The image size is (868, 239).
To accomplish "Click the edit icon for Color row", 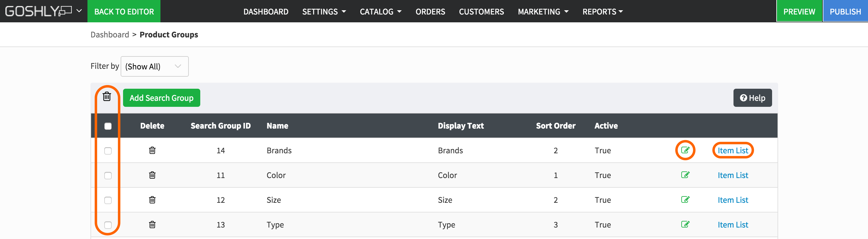I will click(x=685, y=175).
